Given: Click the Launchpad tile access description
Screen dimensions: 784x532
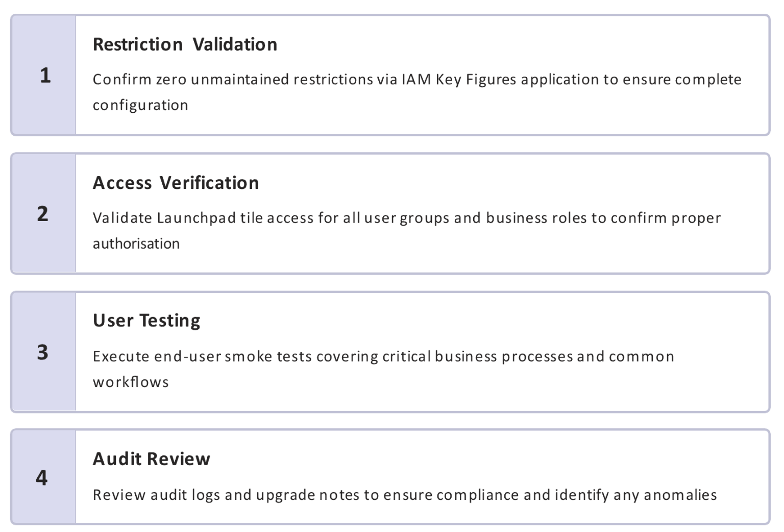Looking at the screenshot, I should click(x=407, y=230).
